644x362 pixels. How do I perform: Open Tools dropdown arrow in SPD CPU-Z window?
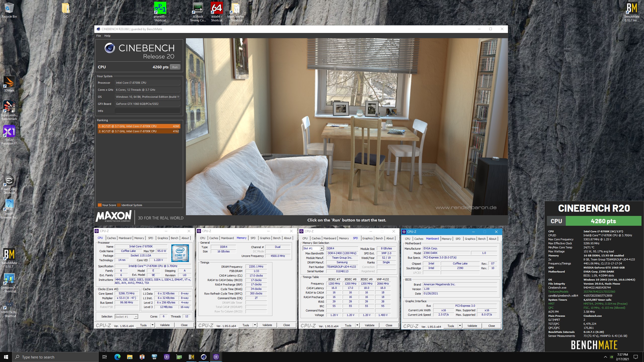(x=357, y=325)
